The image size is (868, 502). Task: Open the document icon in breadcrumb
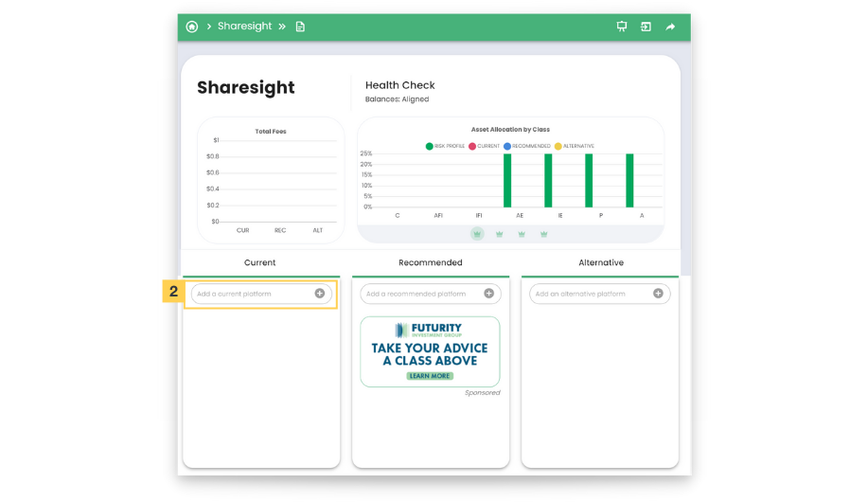[x=300, y=27]
